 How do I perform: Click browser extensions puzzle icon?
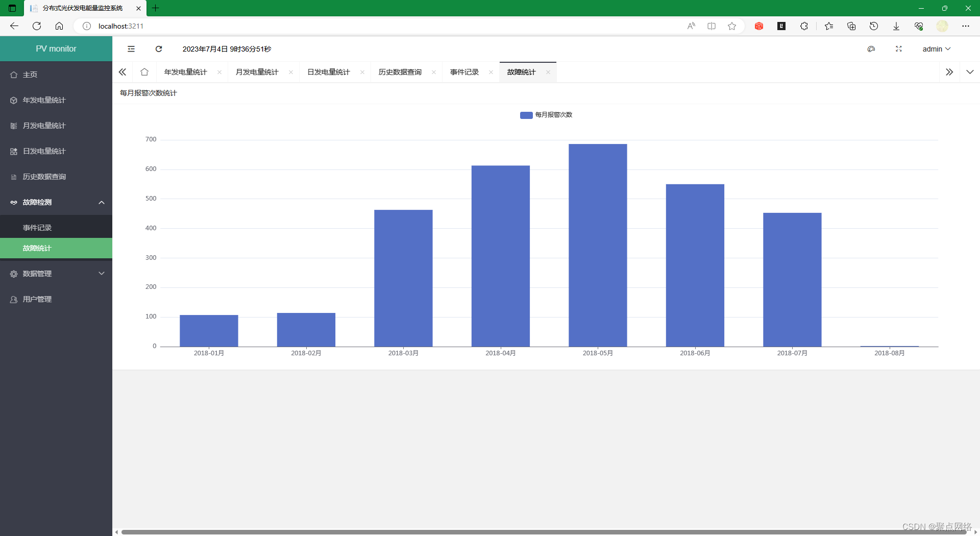pyautogui.click(x=804, y=26)
